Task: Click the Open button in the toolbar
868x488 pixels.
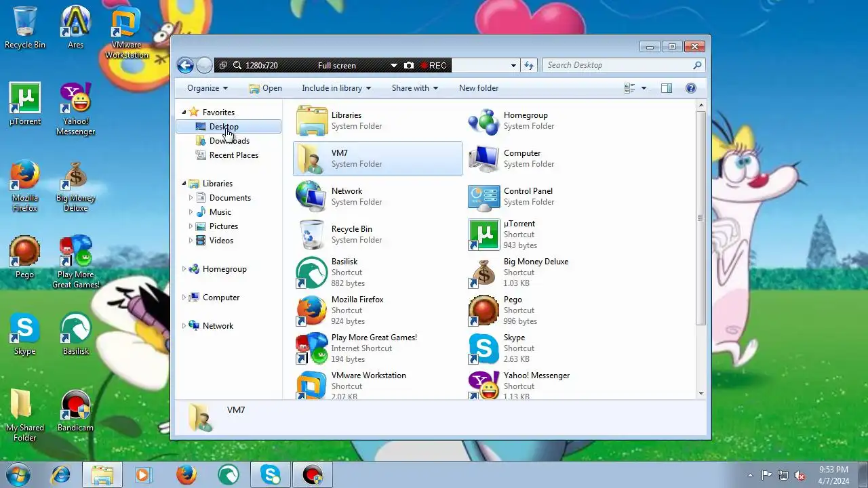Action: point(265,88)
